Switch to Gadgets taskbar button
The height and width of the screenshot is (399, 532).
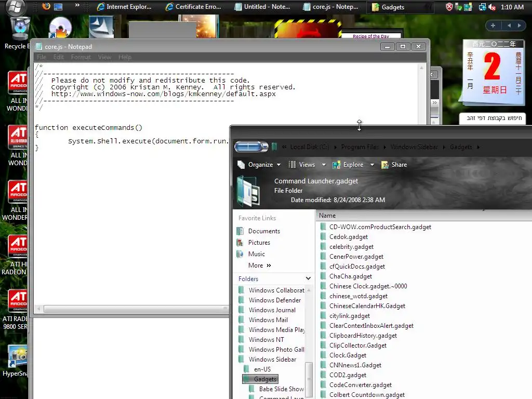[x=400, y=7]
